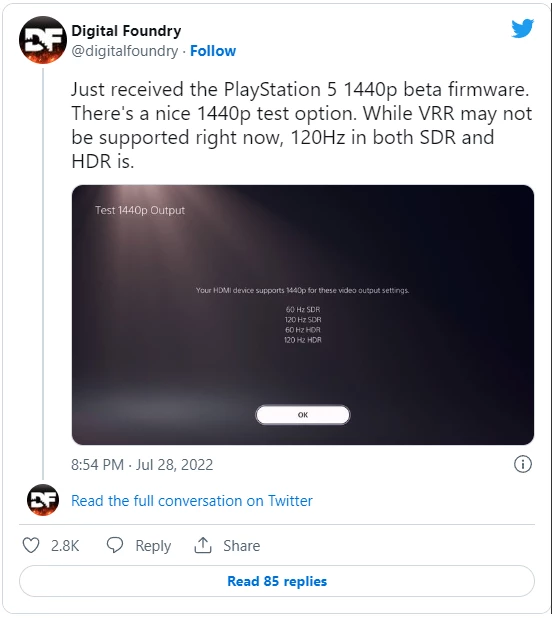Open the Test 1440p Output image

pyautogui.click(x=303, y=315)
